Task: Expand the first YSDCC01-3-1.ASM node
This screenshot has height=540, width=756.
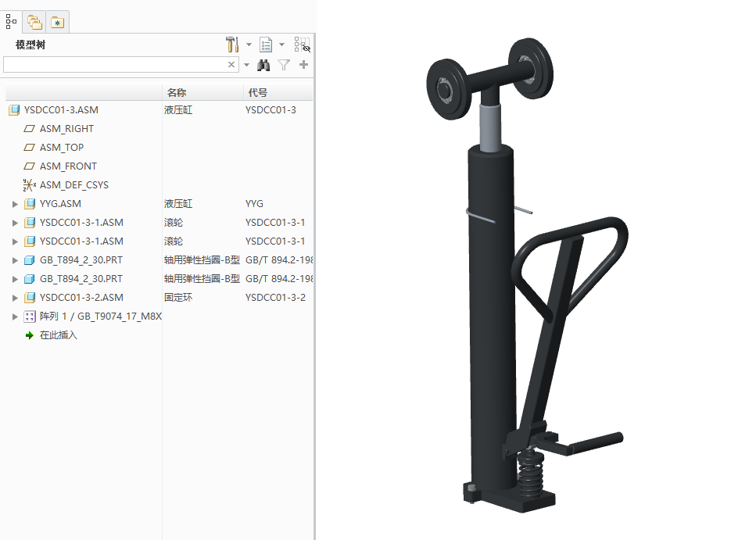Action: coord(15,223)
